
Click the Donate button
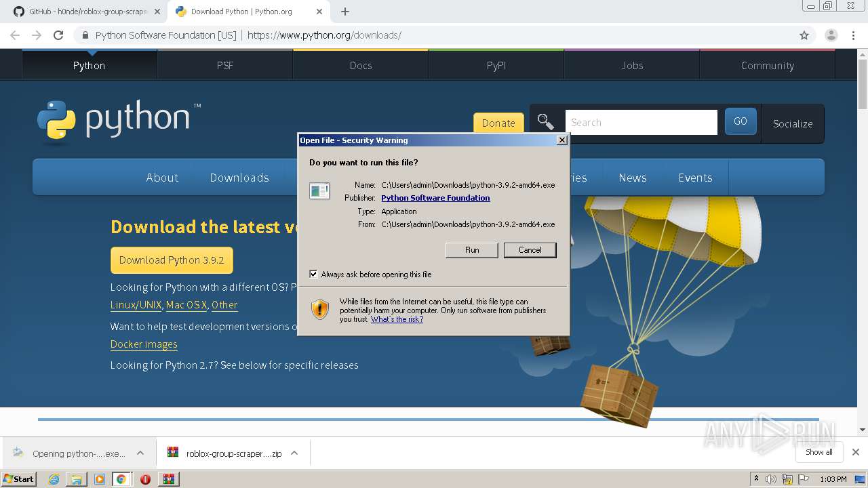(x=498, y=123)
